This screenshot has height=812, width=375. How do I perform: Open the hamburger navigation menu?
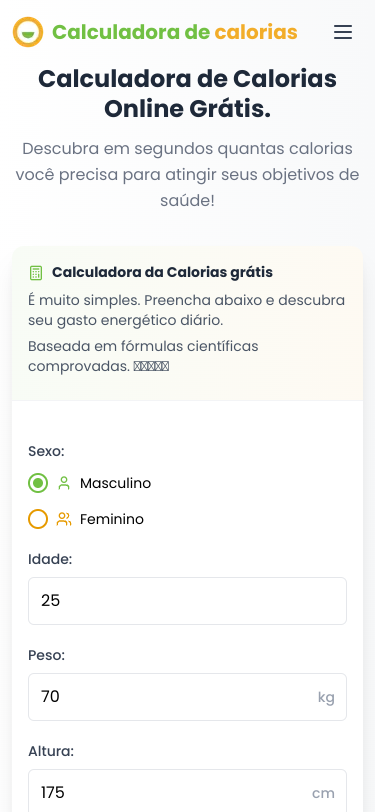pyautogui.click(x=342, y=32)
